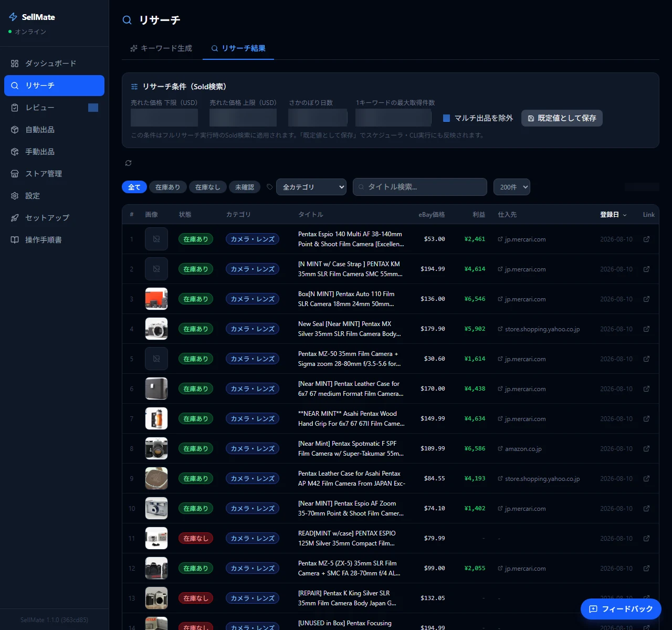Open the ダッシュボード sidebar item
The height and width of the screenshot is (630, 672).
click(54, 64)
